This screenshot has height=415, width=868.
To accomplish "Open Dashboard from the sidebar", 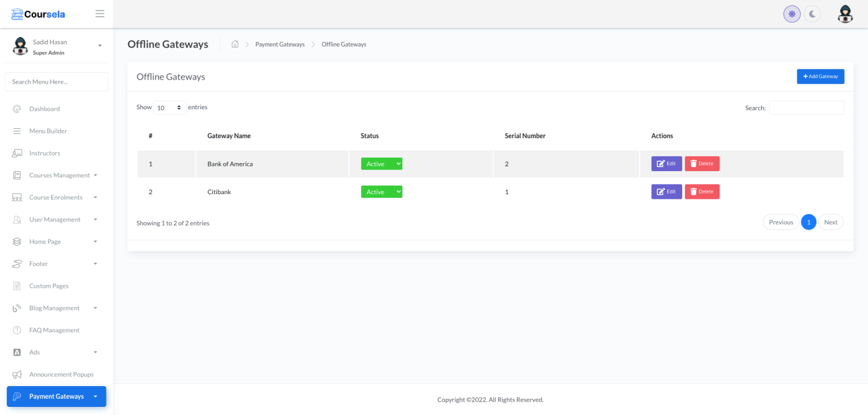I will coord(45,109).
